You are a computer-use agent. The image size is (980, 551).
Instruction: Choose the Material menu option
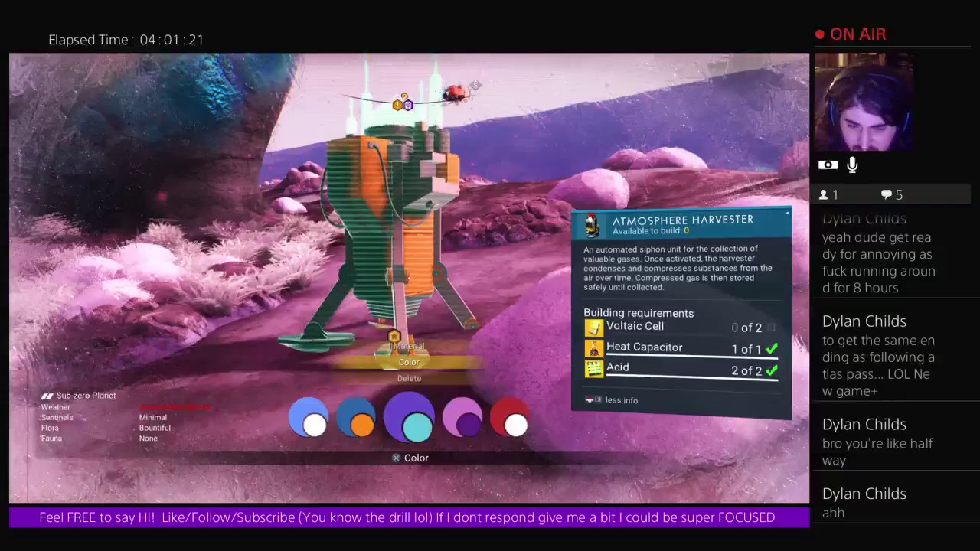pos(409,347)
